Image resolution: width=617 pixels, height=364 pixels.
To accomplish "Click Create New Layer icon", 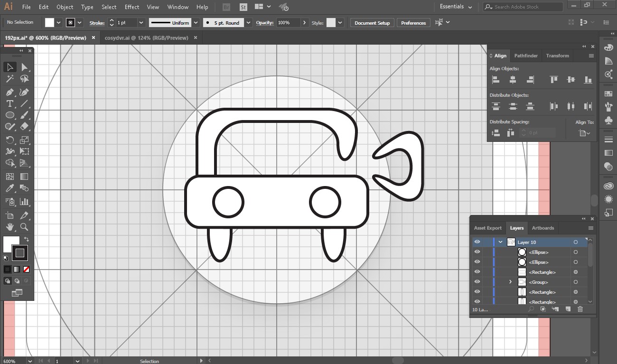I will pyautogui.click(x=568, y=309).
